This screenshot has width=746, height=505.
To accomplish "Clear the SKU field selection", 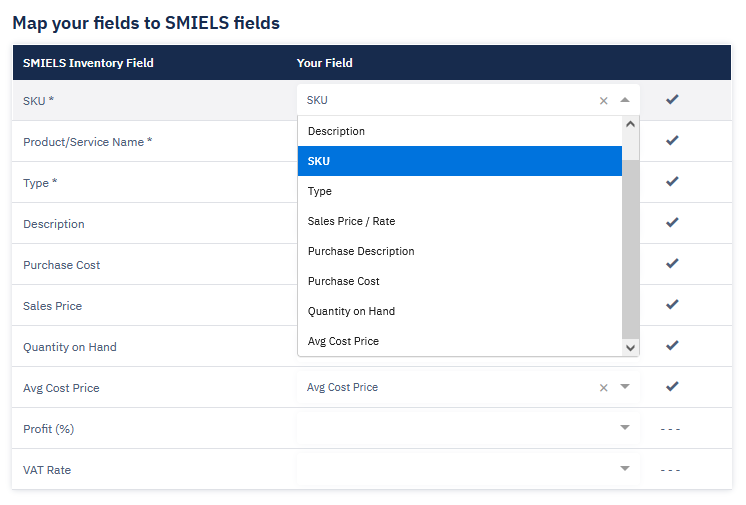I will (603, 101).
